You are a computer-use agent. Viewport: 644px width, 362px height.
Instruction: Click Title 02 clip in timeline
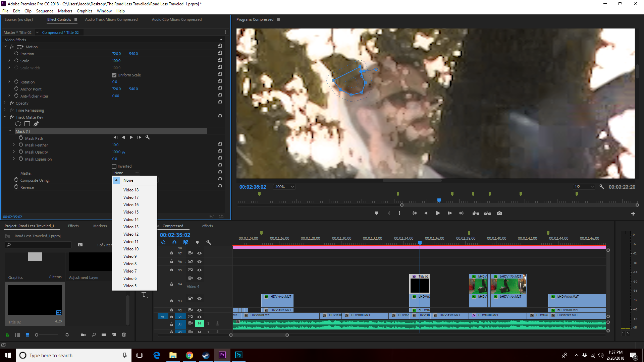pyautogui.click(x=420, y=284)
